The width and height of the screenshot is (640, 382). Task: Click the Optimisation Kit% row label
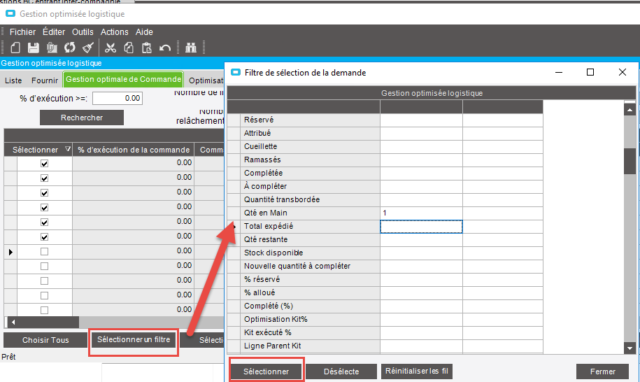[276, 319]
